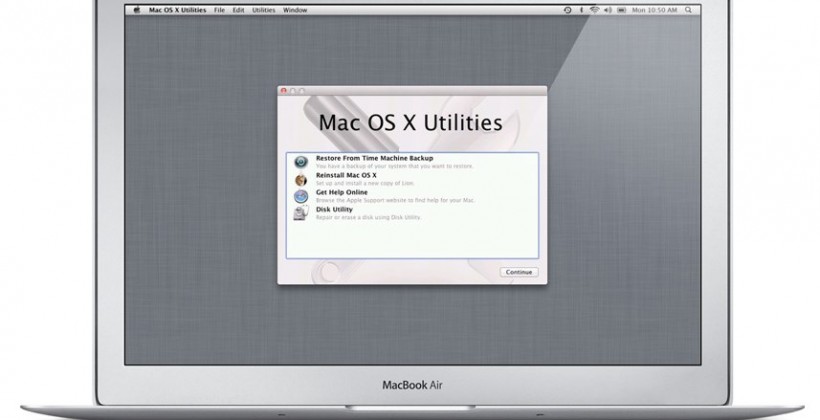Open the Edit menu
Image resolution: width=820 pixels, height=420 pixels.
(x=238, y=10)
